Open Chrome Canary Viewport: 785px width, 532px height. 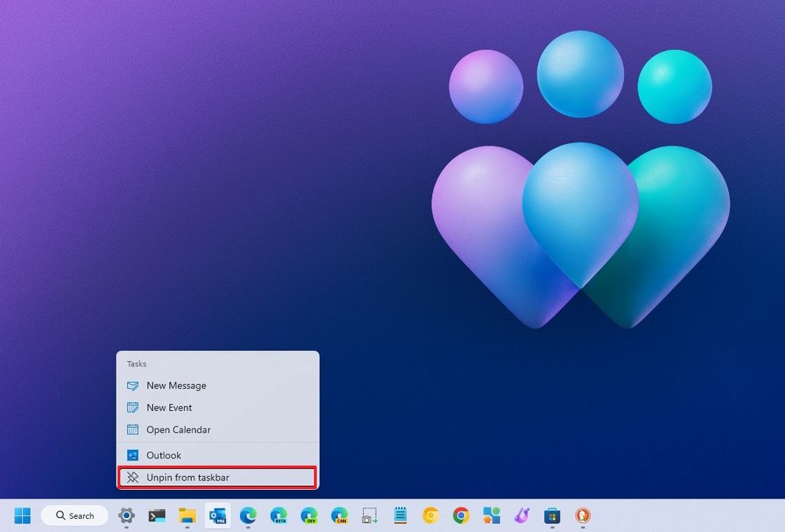pyautogui.click(x=429, y=516)
